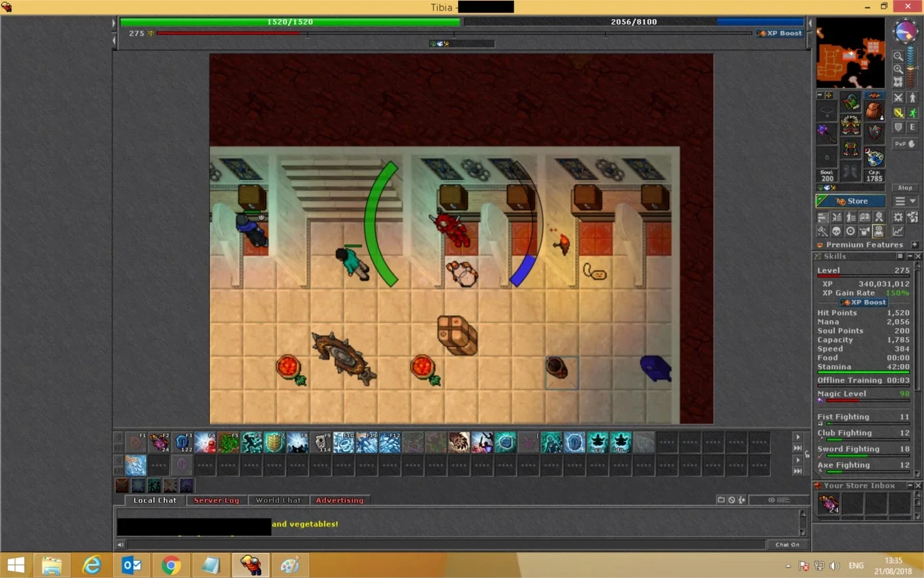Viewport: 924px width, 578px height.
Task: Open the battle list widget icon
Action: [x=837, y=217]
